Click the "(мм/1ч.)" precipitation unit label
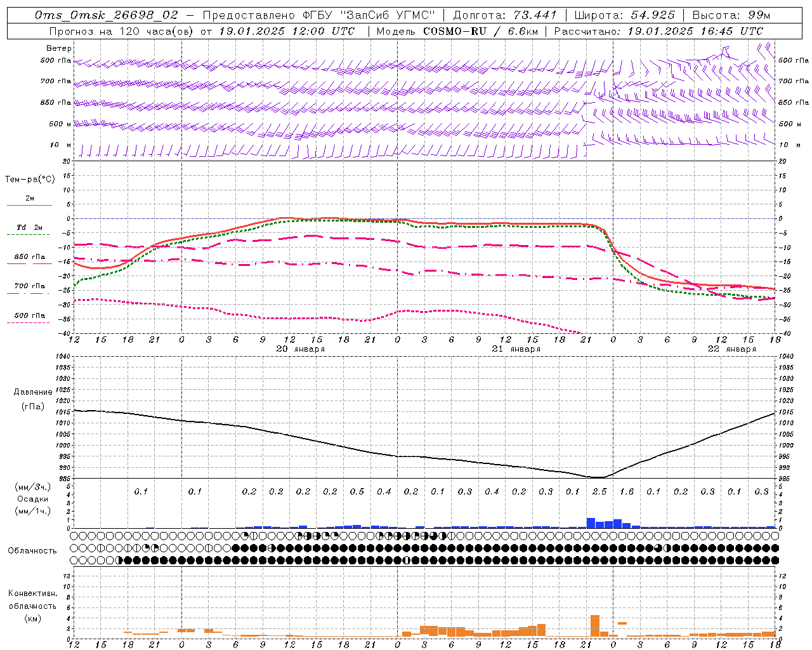 (33, 512)
